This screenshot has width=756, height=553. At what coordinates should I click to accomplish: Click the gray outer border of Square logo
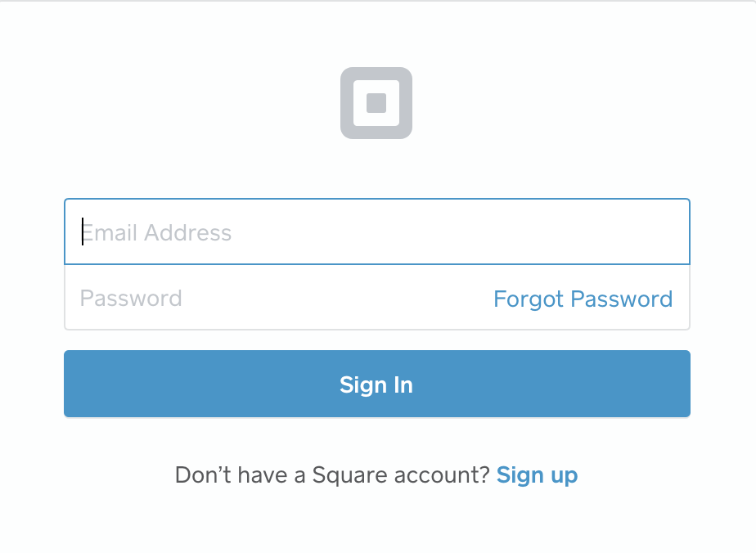coord(347,103)
